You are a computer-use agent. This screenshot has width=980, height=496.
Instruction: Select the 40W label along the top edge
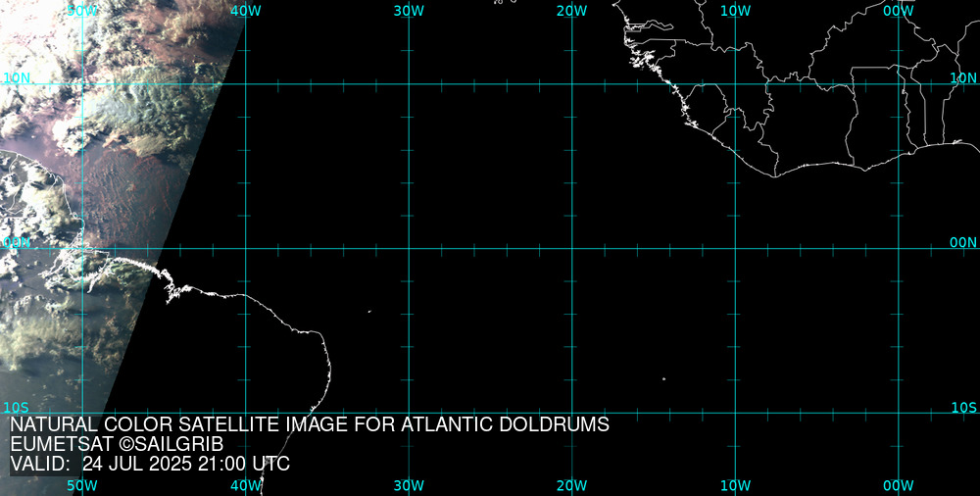(246, 11)
